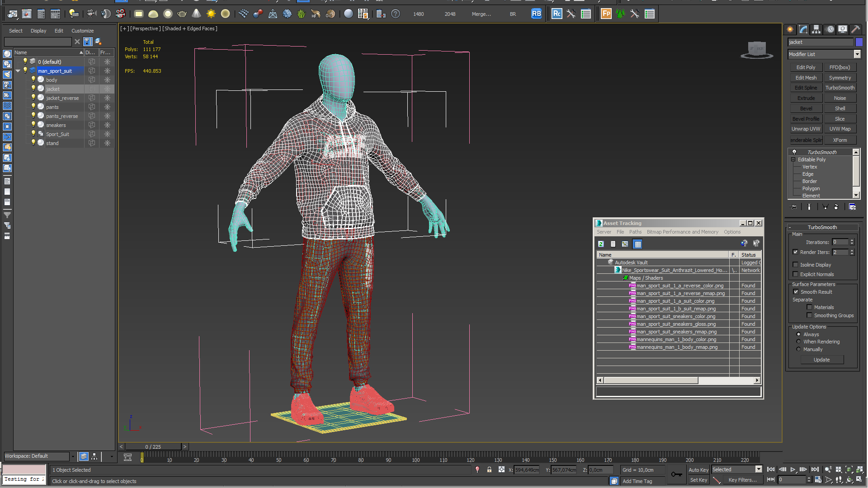
Task: Click the configure modifier sets icon
Action: pos(853,207)
